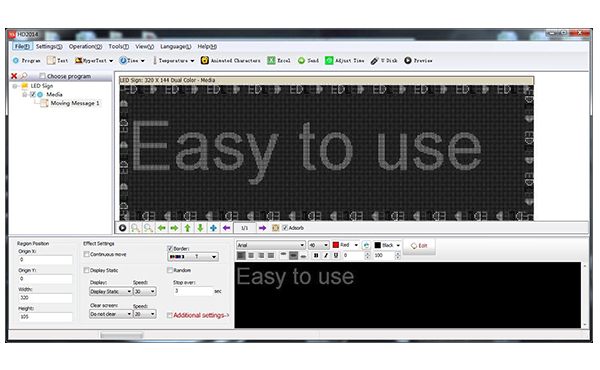Open the Additional settings link

pyautogui.click(x=201, y=315)
